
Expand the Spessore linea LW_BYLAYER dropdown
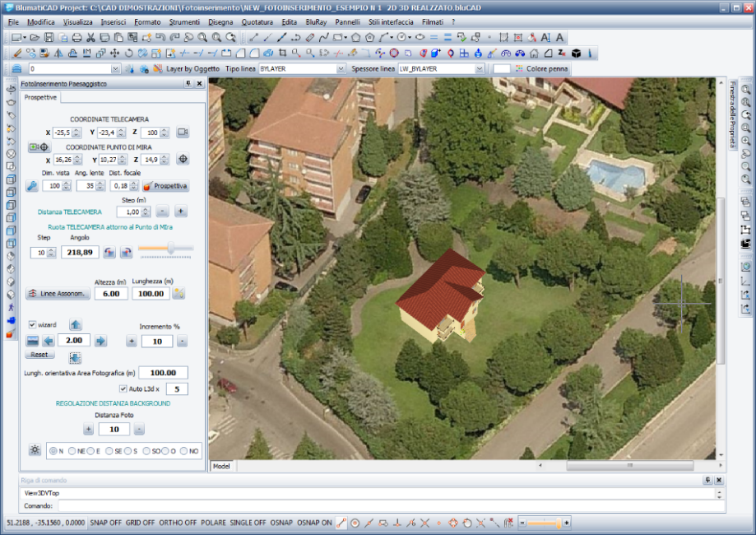(479, 69)
